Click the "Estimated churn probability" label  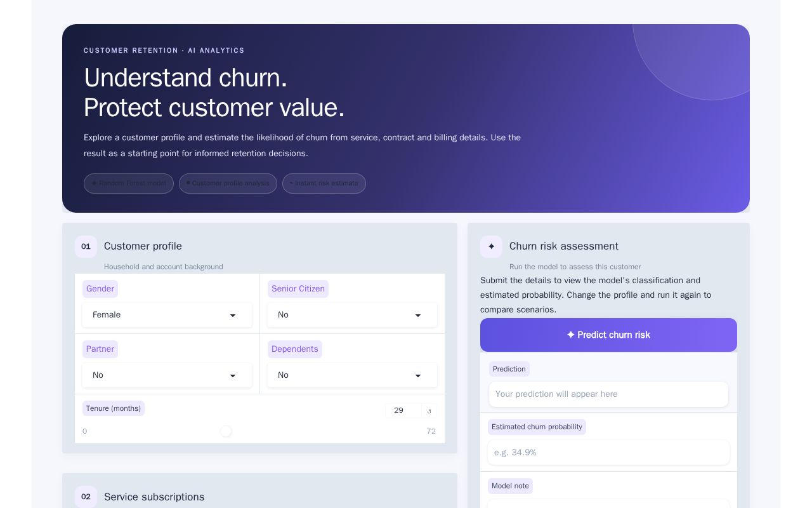pos(537,427)
